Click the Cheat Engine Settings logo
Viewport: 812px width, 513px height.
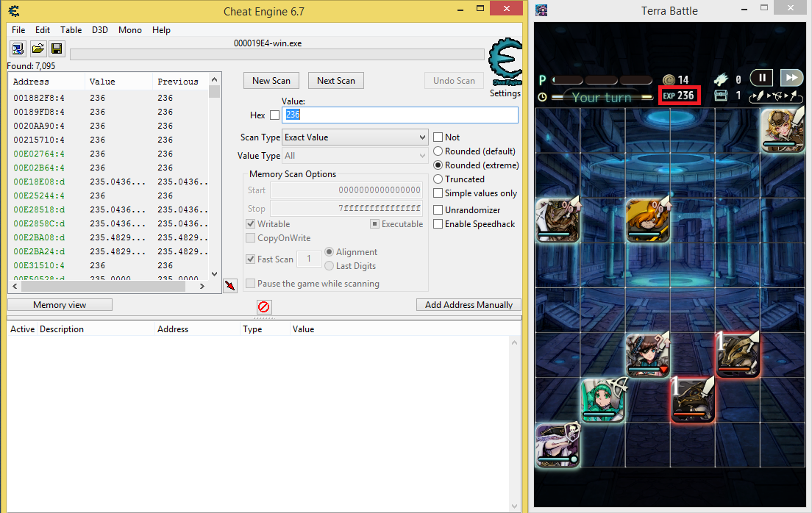(x=505, y=65)
